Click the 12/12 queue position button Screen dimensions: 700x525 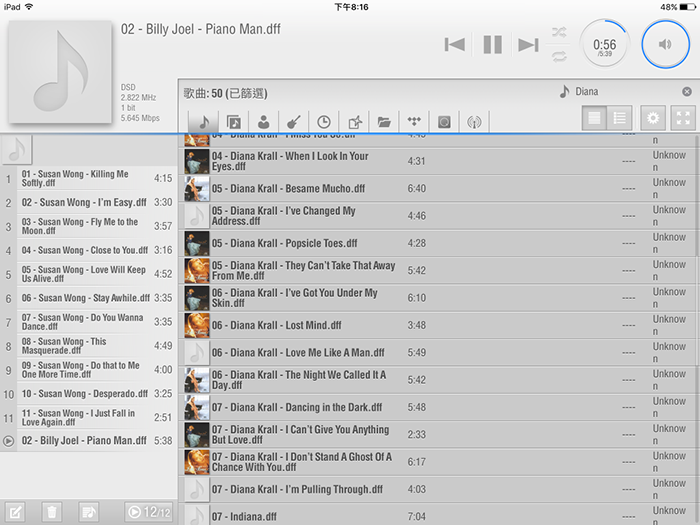(x=148, y=512)
